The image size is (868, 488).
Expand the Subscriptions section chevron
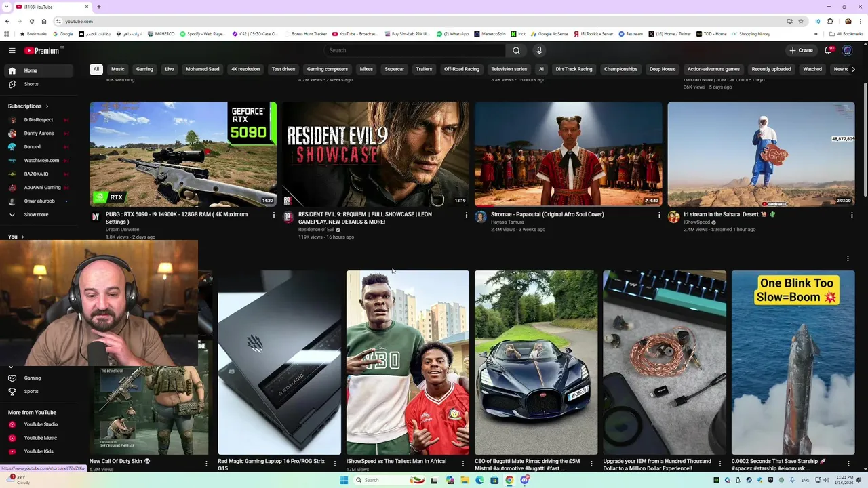pyautogui.click(x=47, y=106)
